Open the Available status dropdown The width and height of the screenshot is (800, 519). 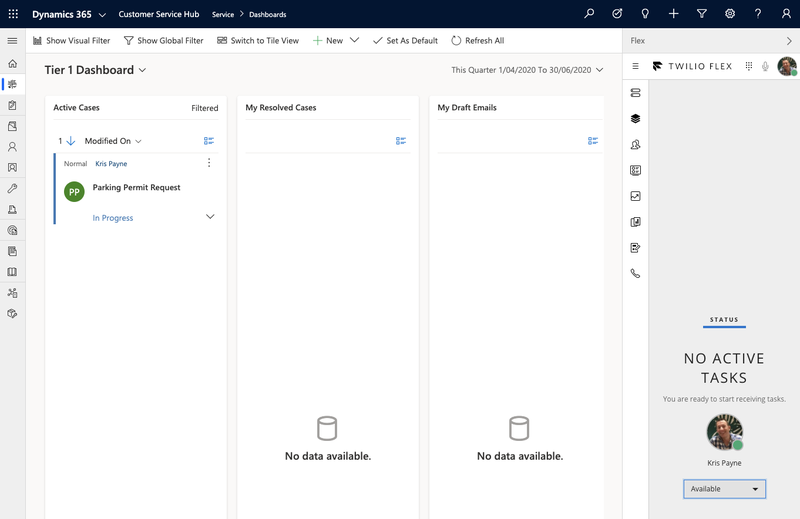[x=725, y=489]
